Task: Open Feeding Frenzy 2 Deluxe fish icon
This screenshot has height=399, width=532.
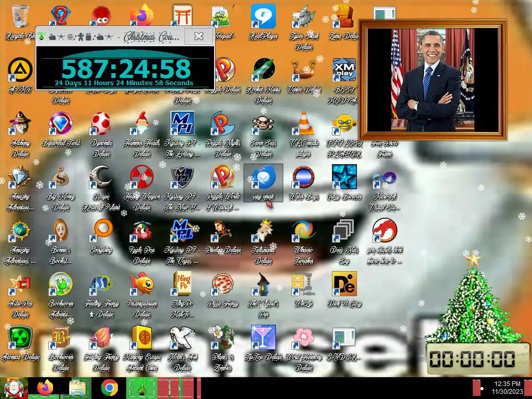Action: (x=101, y=284)
